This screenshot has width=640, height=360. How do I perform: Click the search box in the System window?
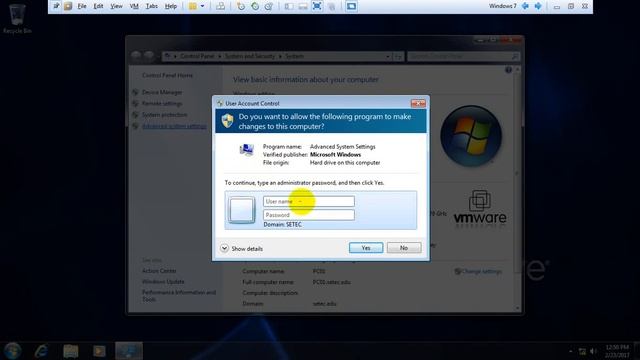(463, 56)
